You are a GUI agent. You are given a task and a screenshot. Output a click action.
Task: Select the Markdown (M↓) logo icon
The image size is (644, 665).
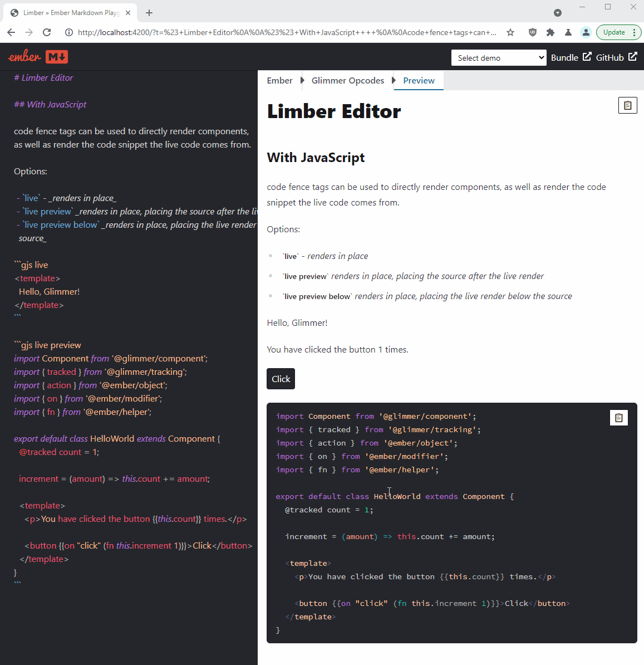click(57, 56)
